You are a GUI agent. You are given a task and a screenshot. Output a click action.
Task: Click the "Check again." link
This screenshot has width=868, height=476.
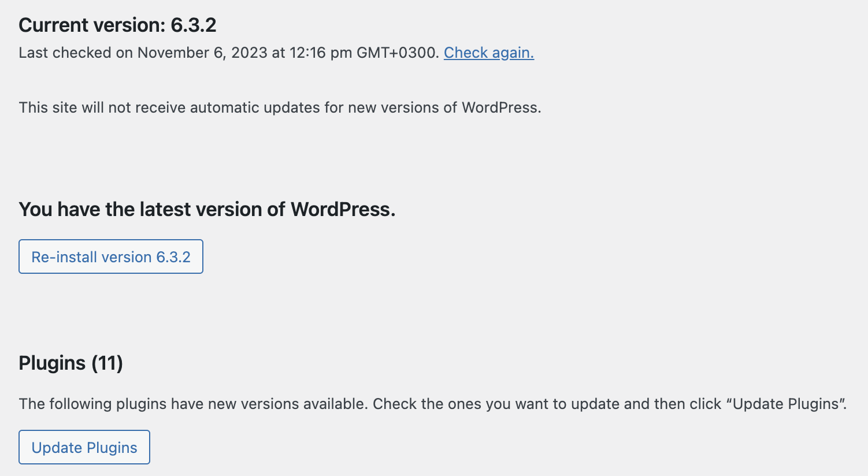(x=488, y=53)
